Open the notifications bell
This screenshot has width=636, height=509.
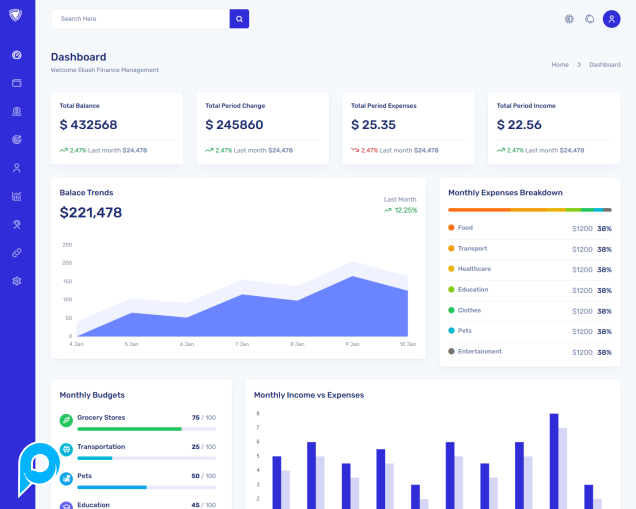point(590,19)
